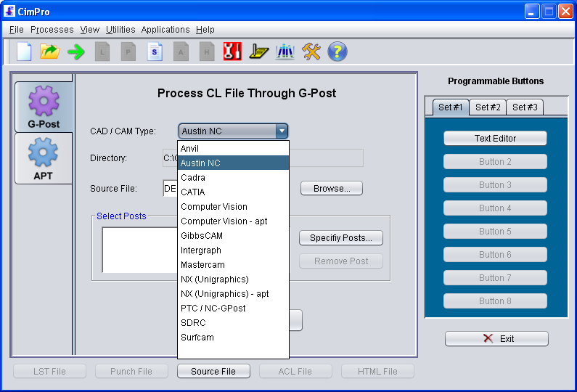The image size is (577, 392).
Task: Open the Processes menu
Action: click(52, 30)
